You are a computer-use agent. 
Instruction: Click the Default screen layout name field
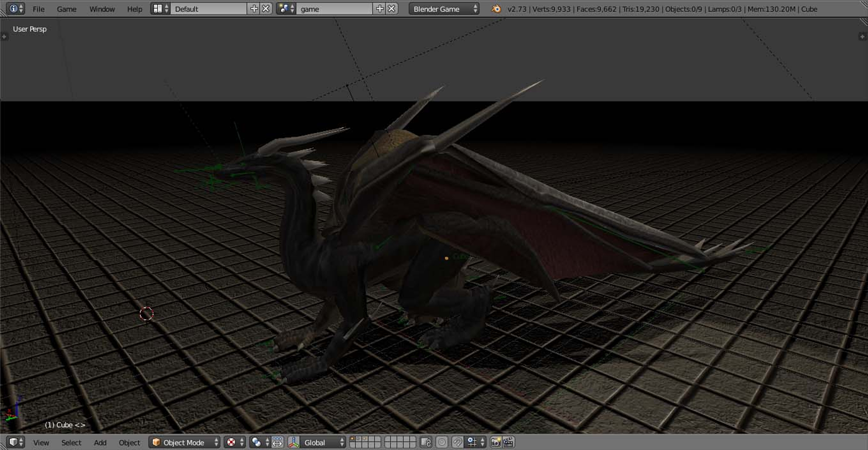click(208, 9)
